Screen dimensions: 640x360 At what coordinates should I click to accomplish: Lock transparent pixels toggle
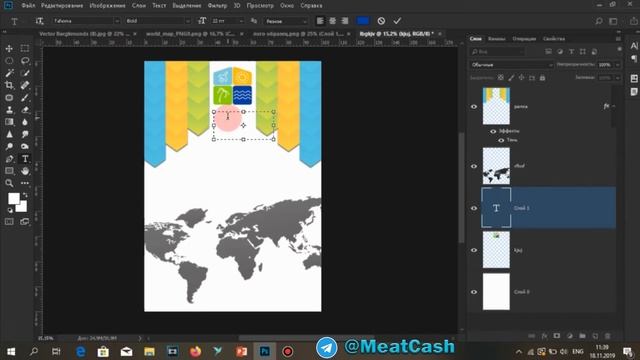click(501, 78)
